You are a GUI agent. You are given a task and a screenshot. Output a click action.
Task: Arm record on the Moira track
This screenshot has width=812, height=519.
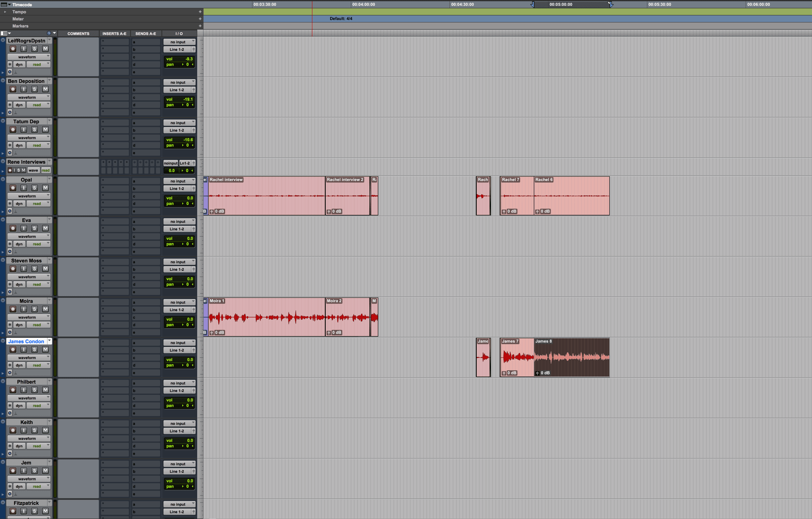[13, 309]
